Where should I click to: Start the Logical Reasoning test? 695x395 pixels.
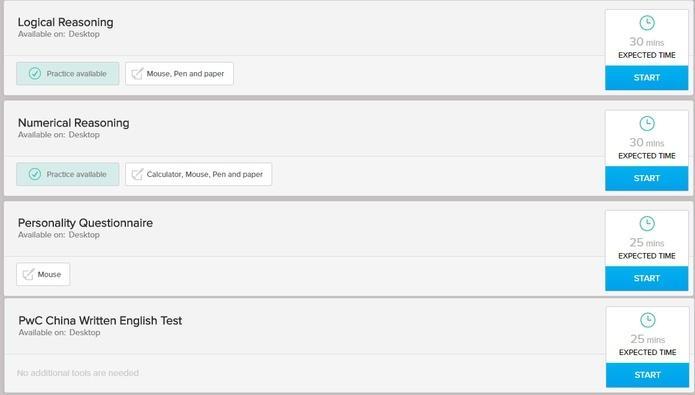[x=646, y=78]
